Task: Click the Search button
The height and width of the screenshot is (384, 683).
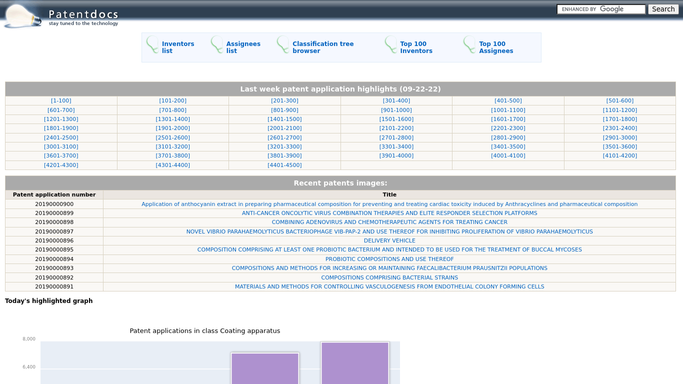Action: tap(663, 9)
